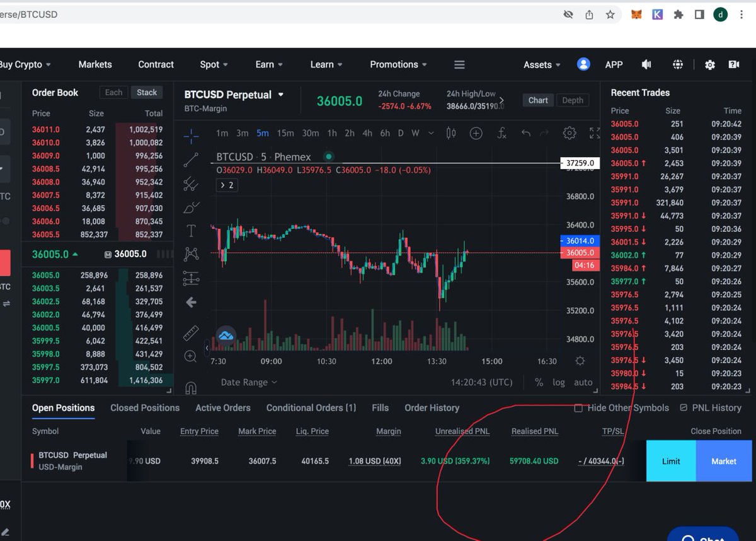Bookmark this page with the star icon

(x=610, y=15)
